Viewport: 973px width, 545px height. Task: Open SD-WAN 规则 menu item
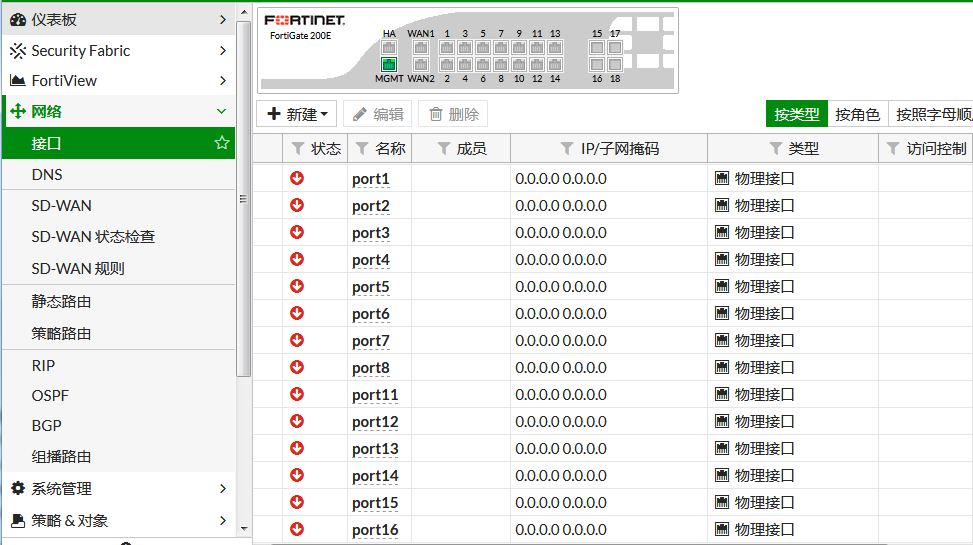(119, 269)
